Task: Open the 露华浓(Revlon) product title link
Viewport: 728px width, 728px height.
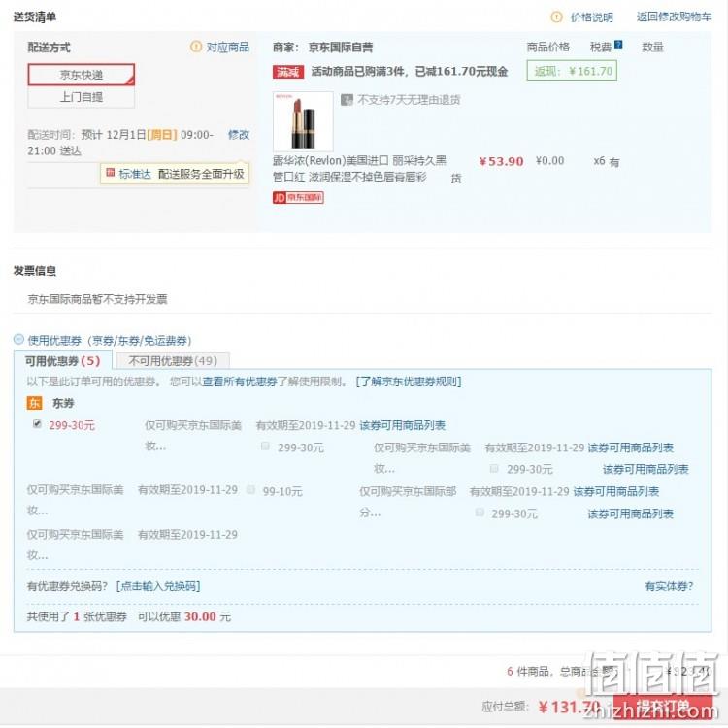Action: [x=359, y=169]
